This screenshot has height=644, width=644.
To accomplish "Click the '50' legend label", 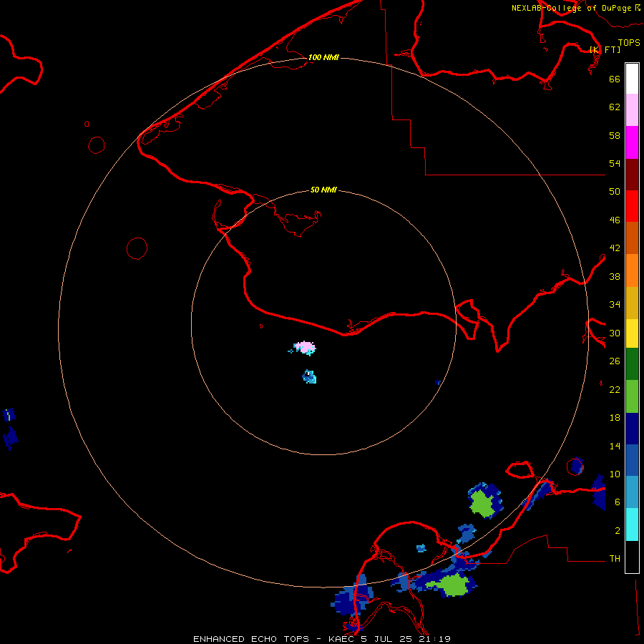I will click(x=615, y=191).
